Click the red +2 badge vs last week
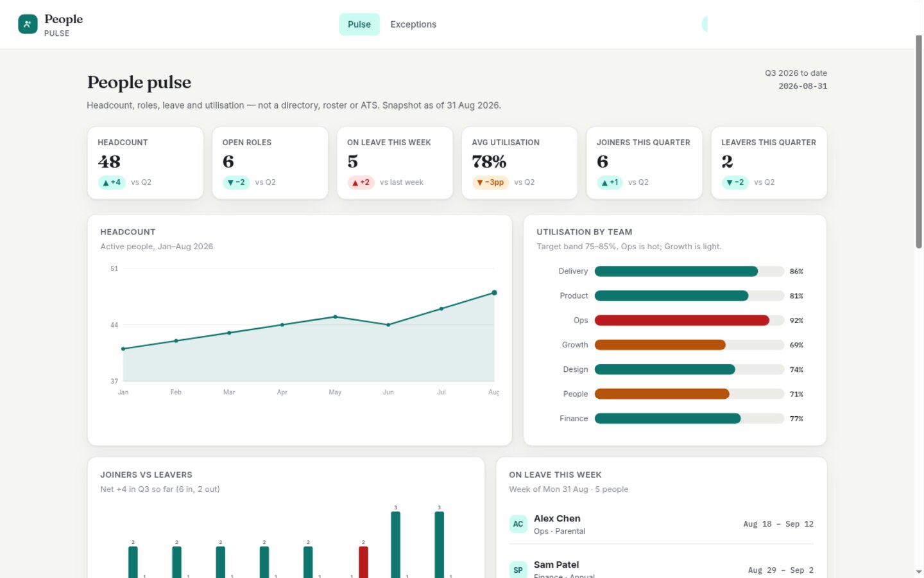Viewport: 924px width, 578px height. 361,182
